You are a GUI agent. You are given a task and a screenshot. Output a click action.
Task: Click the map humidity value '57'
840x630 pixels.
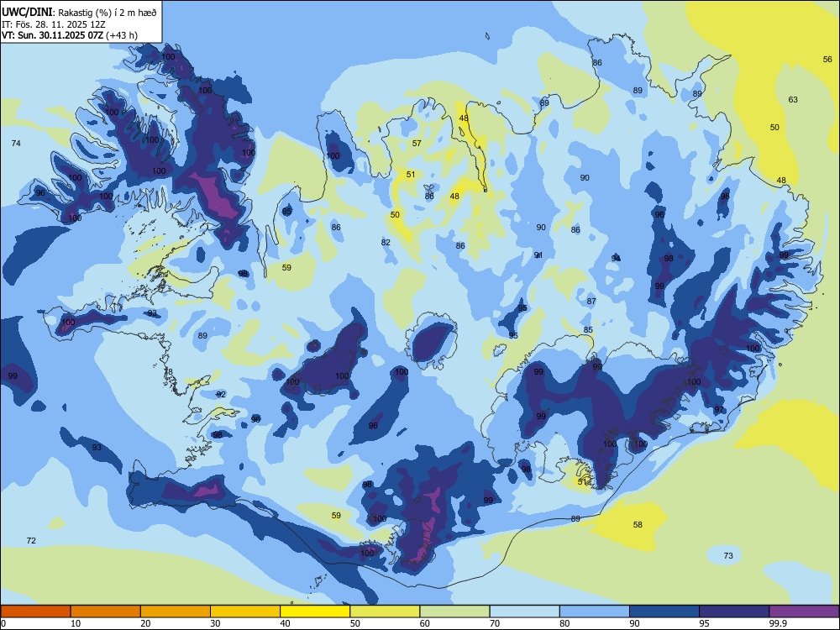pyautogui.click(x=417, y=143)
